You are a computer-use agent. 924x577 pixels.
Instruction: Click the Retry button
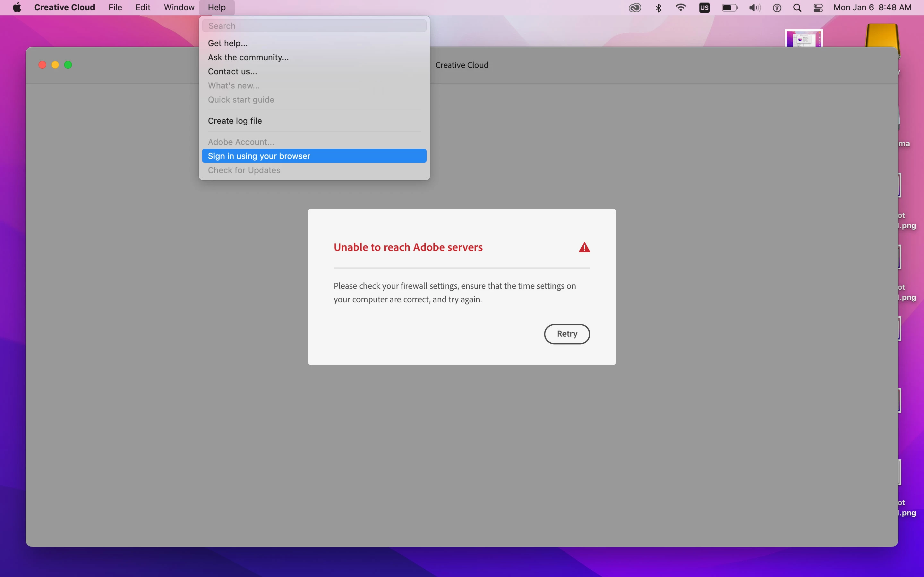(x=567, y=334)
